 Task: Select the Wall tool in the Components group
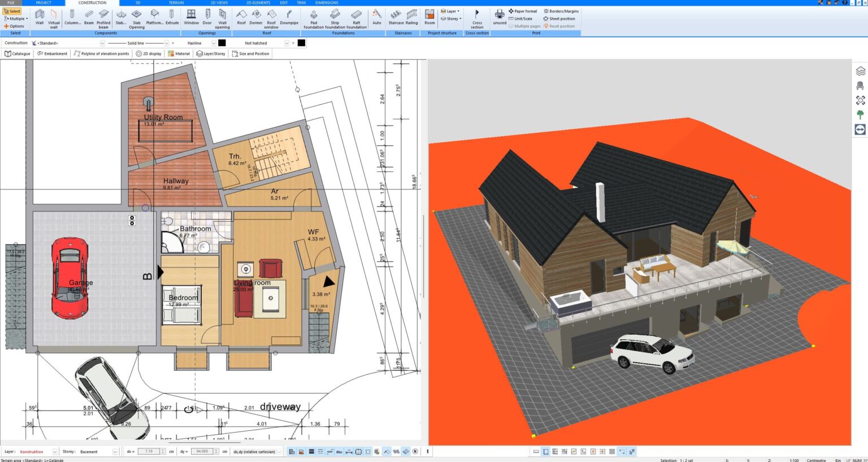coord(39,17)
